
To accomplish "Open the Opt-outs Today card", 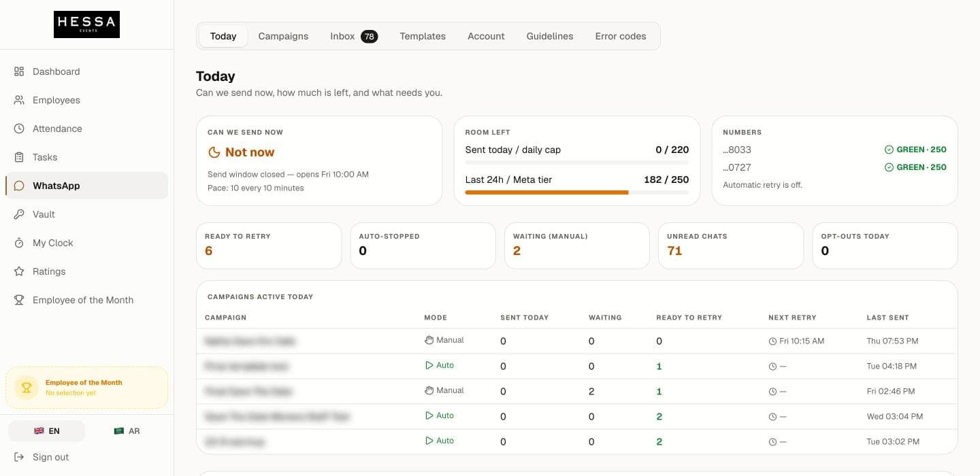I will point(885,245).
